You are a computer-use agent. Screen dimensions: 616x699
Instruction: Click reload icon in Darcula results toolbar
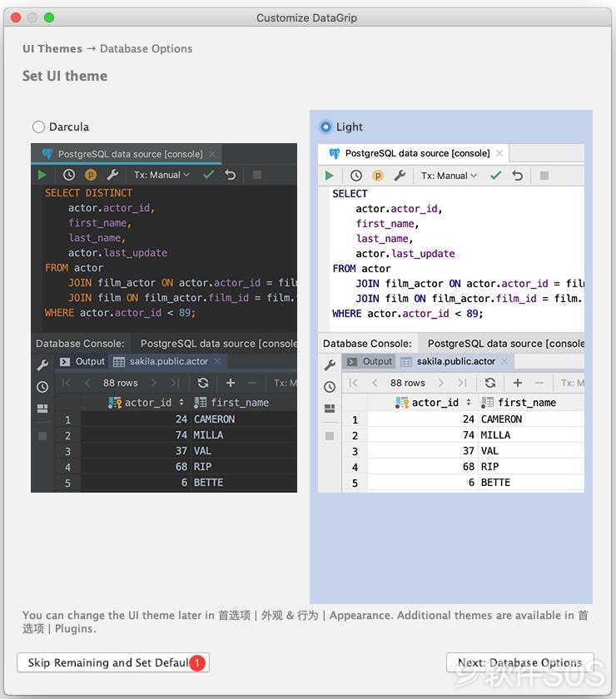203,383
